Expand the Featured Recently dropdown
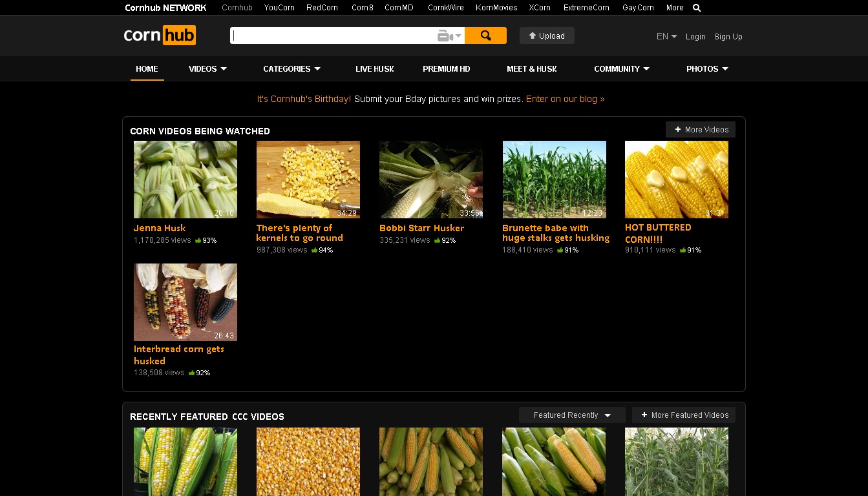This screenshot has height=496, width=868. tap(572, 415)
